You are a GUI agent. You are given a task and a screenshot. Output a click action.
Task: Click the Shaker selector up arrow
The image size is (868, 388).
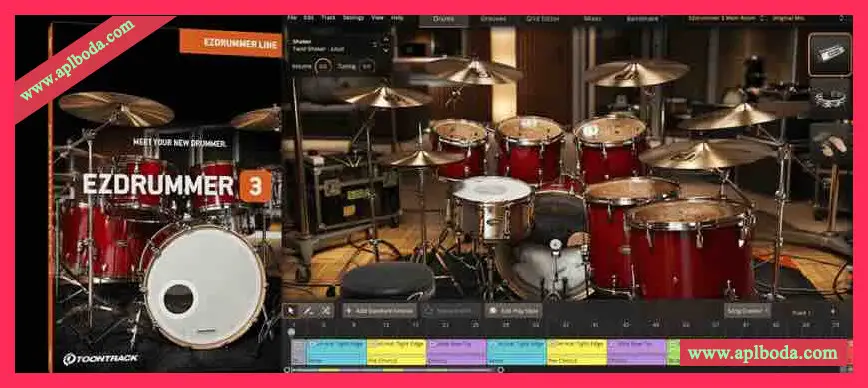click(x=386, y=40)
